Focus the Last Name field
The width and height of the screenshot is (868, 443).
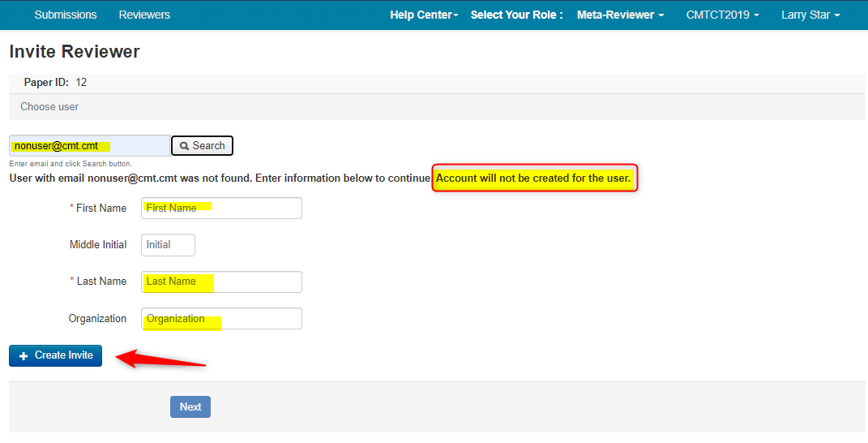pyautogui.click(x=221, y=282)
